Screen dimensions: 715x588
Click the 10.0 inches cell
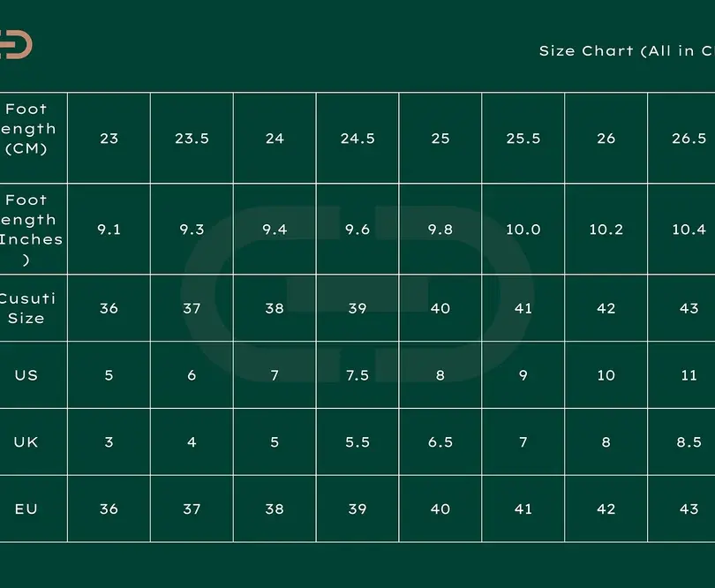click(x=523, y=230)
